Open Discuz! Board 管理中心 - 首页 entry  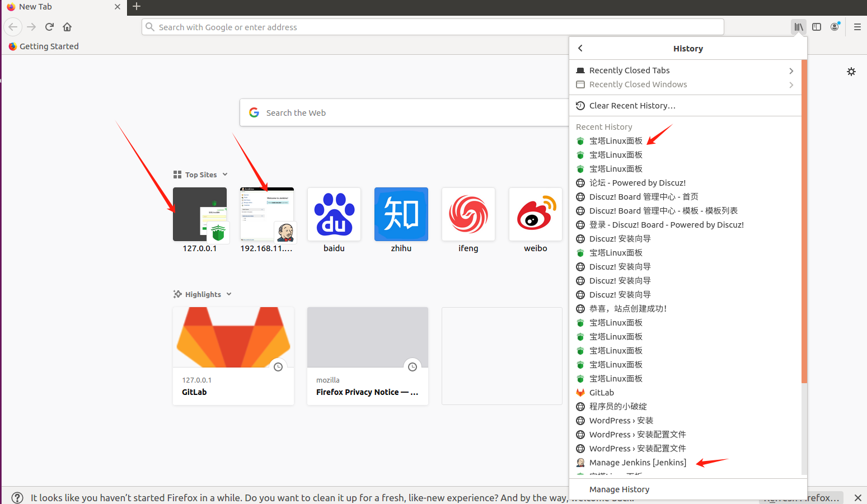pos(685,197)
